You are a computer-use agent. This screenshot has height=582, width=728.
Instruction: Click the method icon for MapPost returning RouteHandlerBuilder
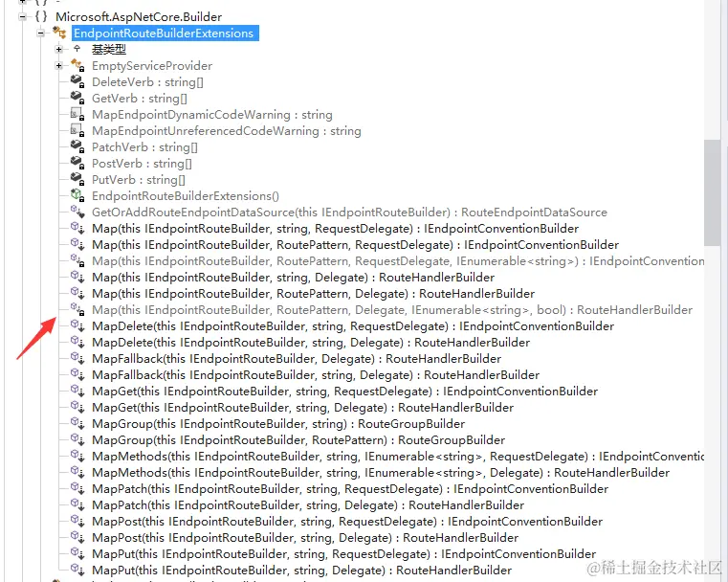77,537
